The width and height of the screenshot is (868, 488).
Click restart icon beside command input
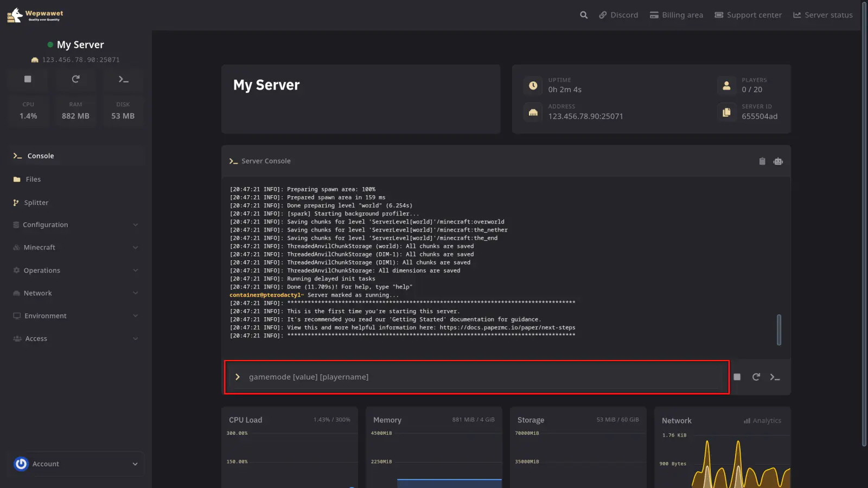point(756,377)
